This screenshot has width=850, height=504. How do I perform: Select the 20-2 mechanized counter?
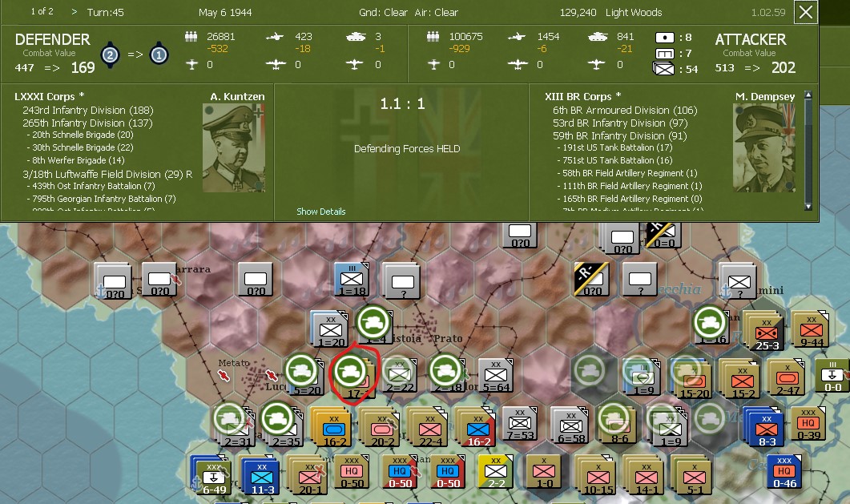380,427
